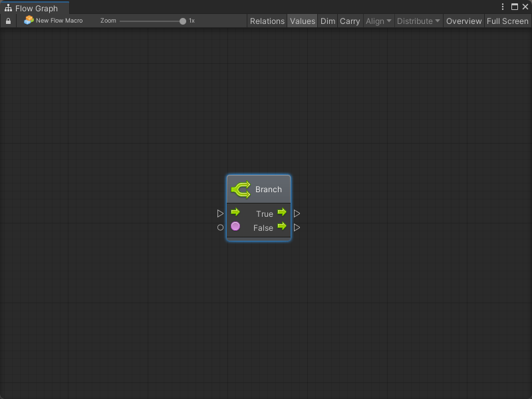Click the green True output arrow
The image size is (532, 399).
click(282, 212)
